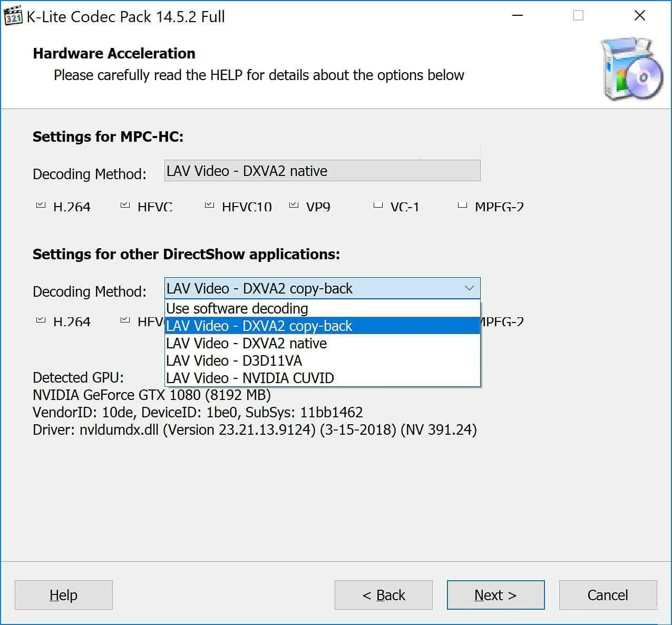672x625 pixels.
Task: Close the K-Lite installer window
Action: click(640, 16)
